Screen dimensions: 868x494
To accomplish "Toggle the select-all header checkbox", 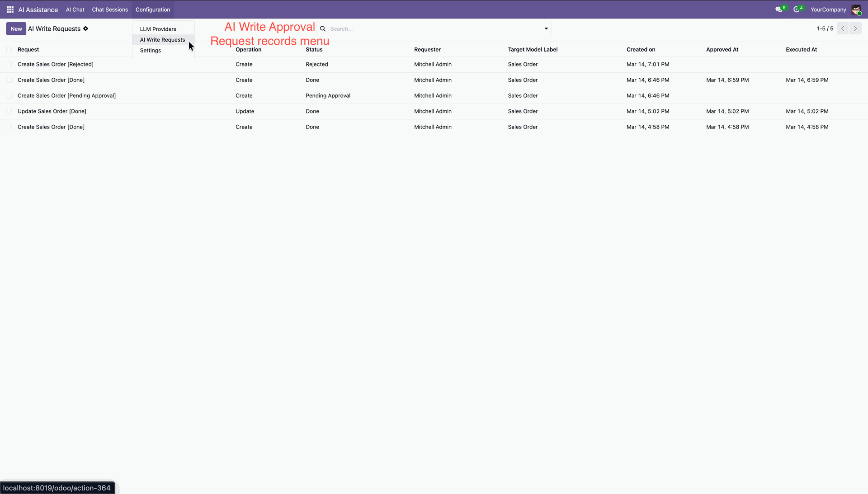I will point(9,49).
